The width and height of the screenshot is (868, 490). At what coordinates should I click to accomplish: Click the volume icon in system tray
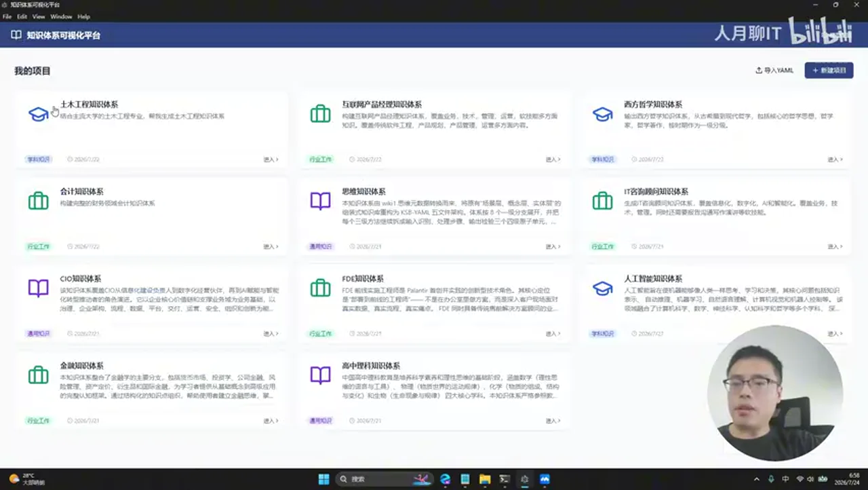[810, 479]
